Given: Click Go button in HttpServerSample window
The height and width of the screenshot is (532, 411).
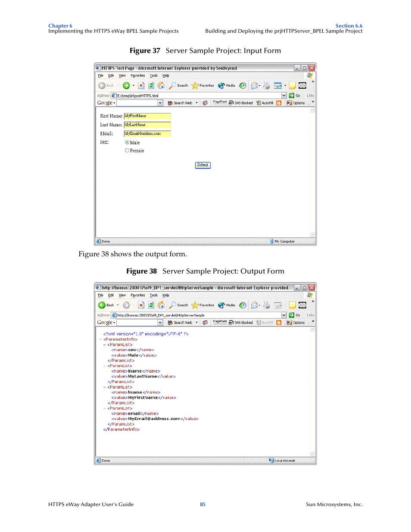Looking at the screenshot, I should [x=295, y=315].
